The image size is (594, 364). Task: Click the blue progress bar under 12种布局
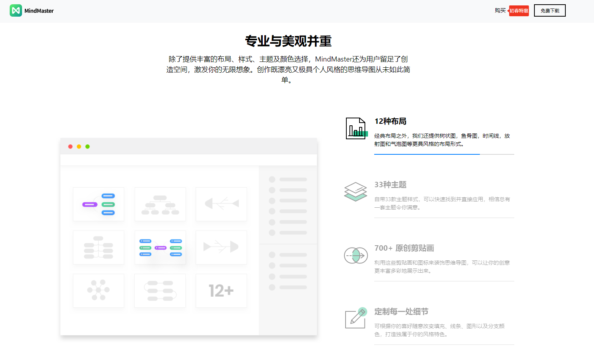tap(427, 154)
